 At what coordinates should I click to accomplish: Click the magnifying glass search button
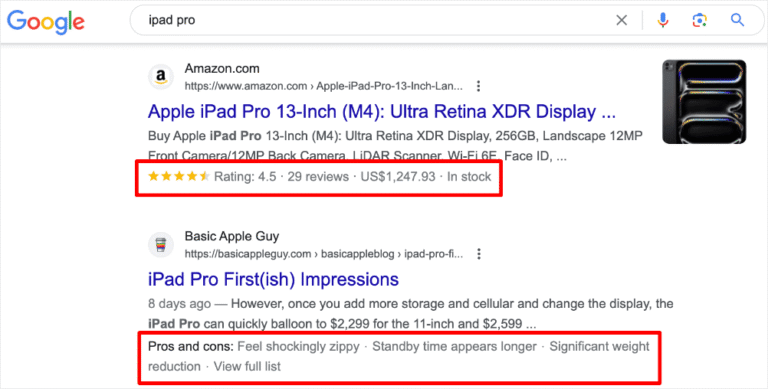click(737, 20)
